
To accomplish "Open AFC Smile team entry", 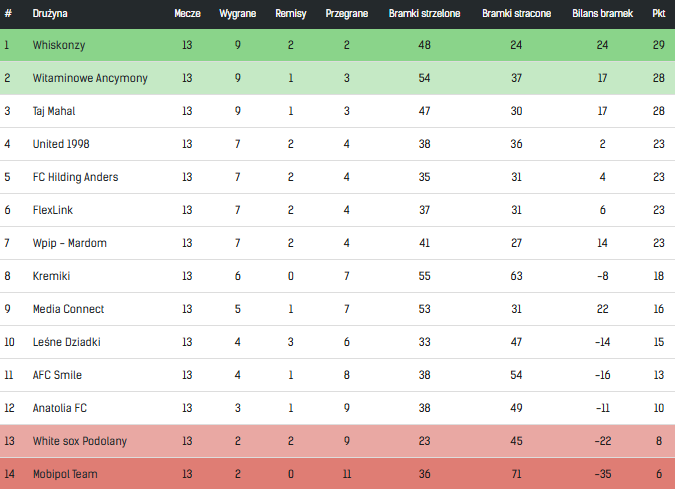I will click(57, 375).
